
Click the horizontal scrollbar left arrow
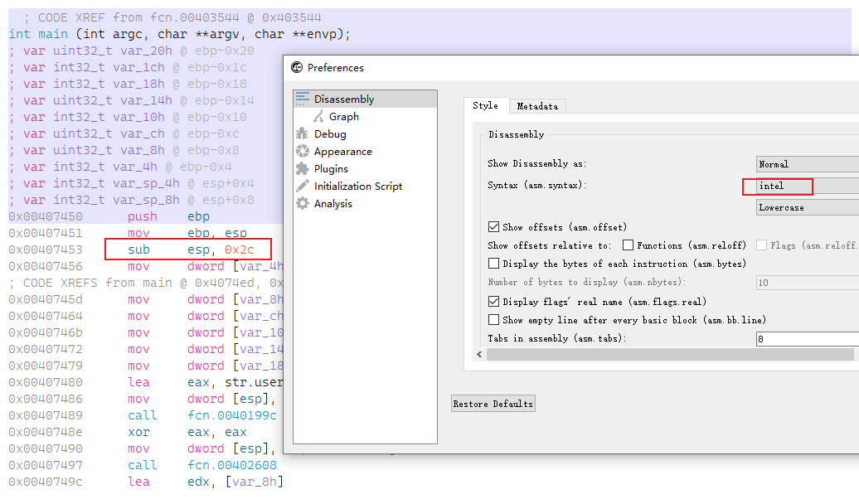tap(478, 354)
